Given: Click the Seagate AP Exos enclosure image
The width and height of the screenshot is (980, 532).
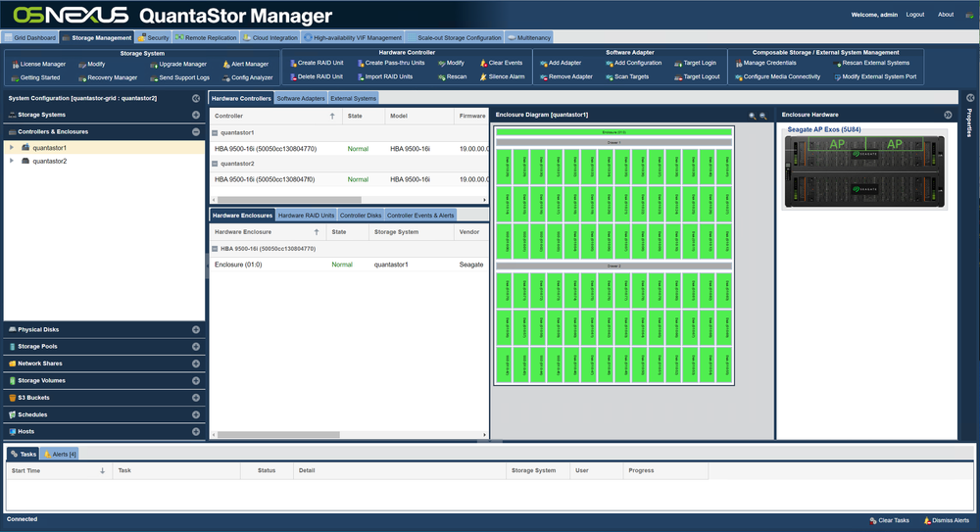Looking at the screenshot, I should 865,171.
